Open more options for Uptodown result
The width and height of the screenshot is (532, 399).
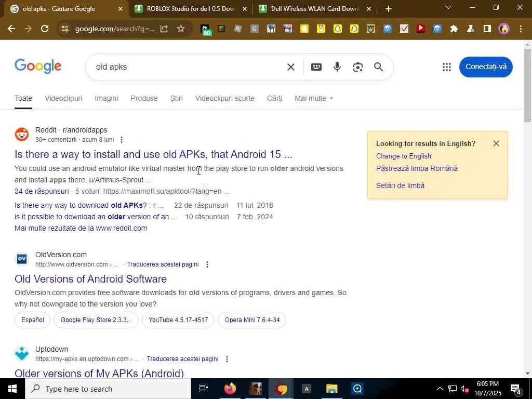click(x=227, y=359)
